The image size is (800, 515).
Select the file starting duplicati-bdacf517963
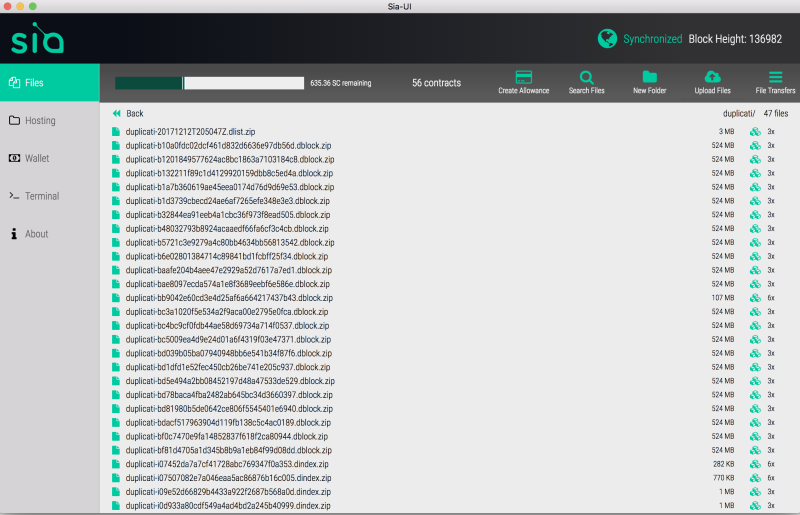pyautogui.click(x=228, y=422)
